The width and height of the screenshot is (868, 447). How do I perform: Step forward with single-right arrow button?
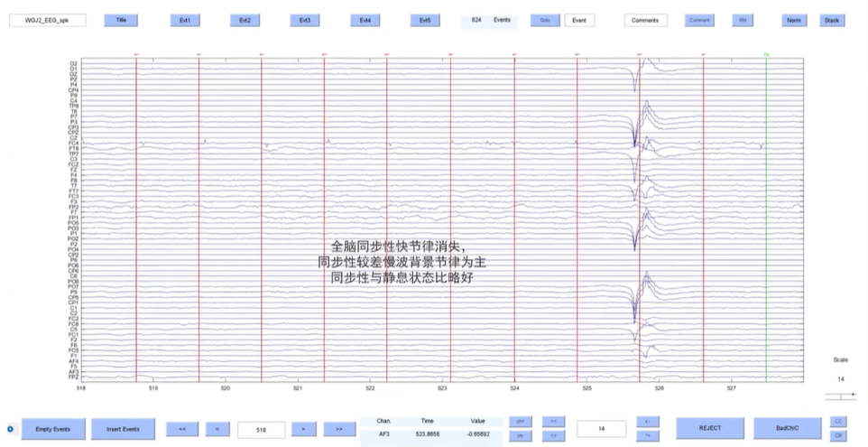tap(303, 429)
